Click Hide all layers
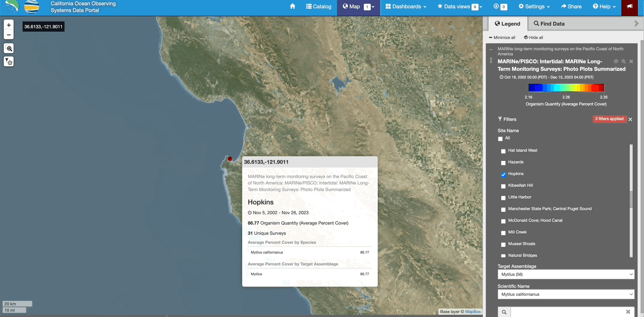This screenshot has width=644, height=317. point(533,38)
